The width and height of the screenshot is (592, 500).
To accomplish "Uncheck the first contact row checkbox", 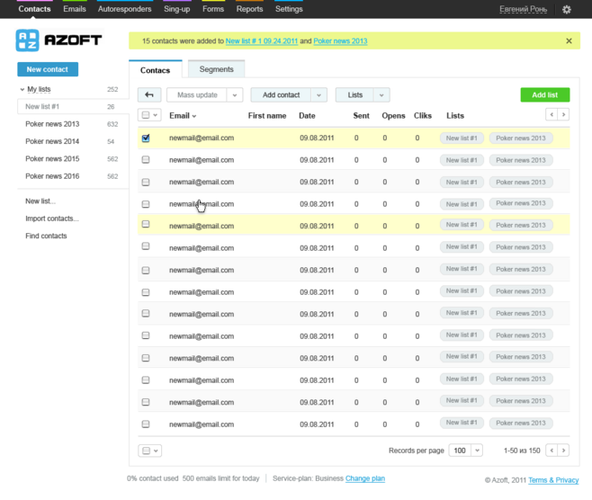I will 146,138.
